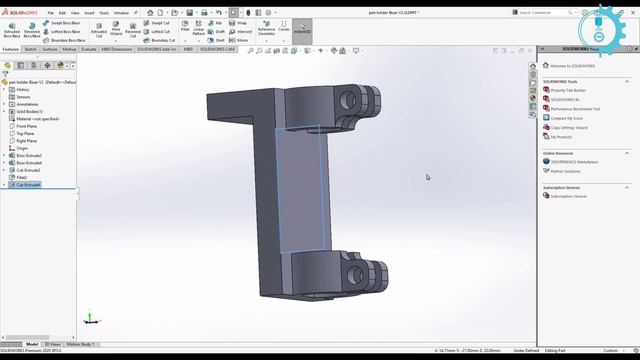Click the filter funnel icon in feature tree
Screen dimensions: 640x360
point(5,74)
